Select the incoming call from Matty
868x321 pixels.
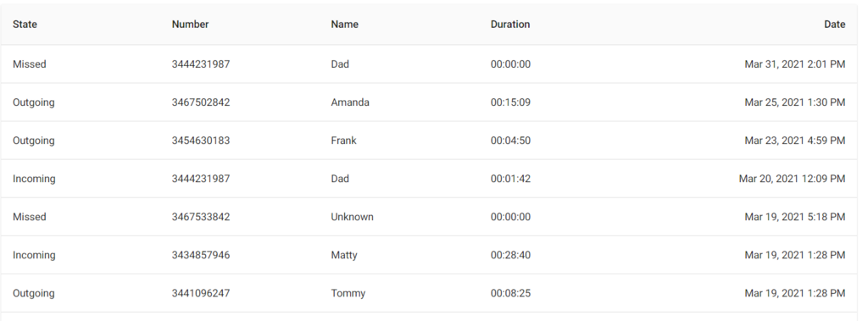point(429,255)
